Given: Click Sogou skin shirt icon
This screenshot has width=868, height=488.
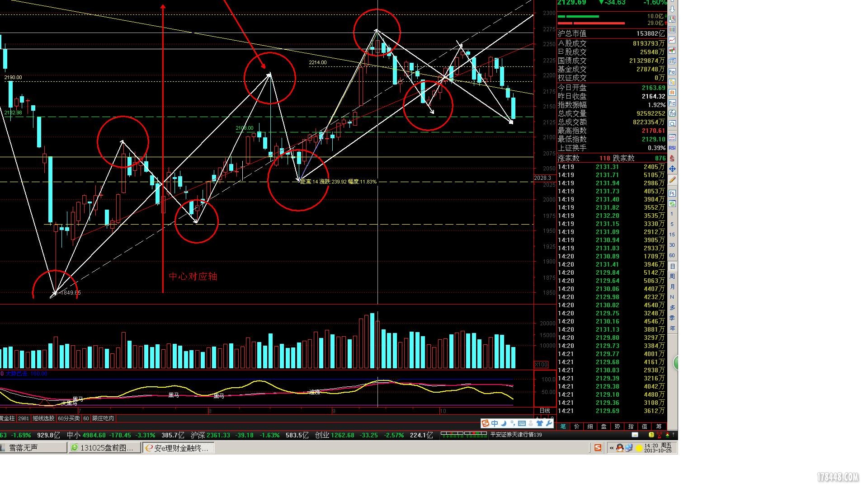Looking at the screenshot, I should point(539,423).
